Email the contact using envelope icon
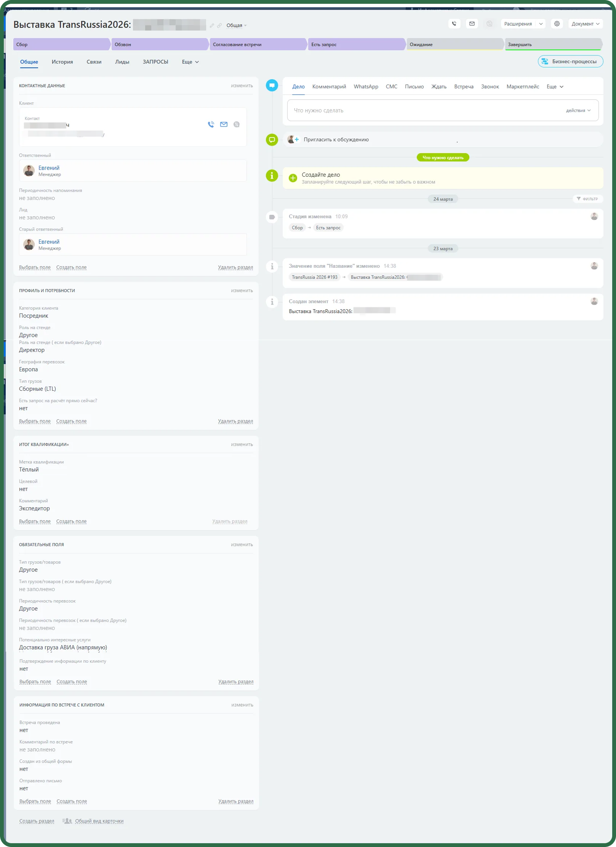The height and width of the screenshot is (847, 616). coord(224,124)
